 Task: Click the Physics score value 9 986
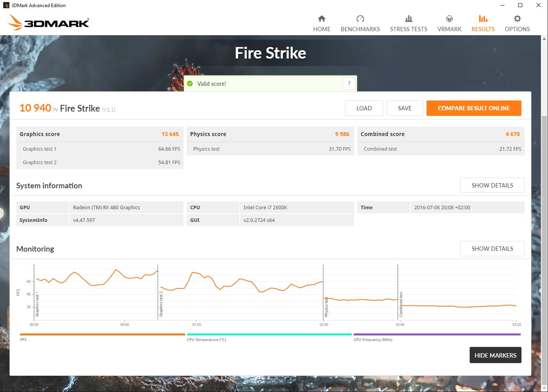[342, 134]
